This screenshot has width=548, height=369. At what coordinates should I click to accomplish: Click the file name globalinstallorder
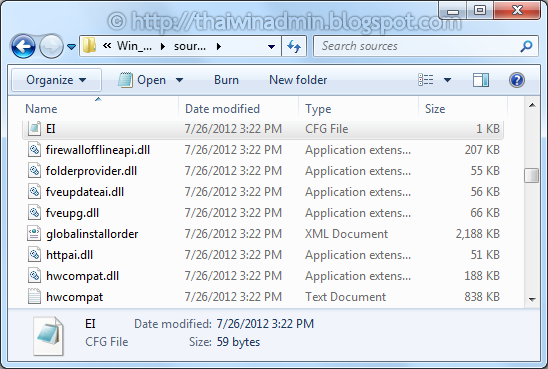92,234
